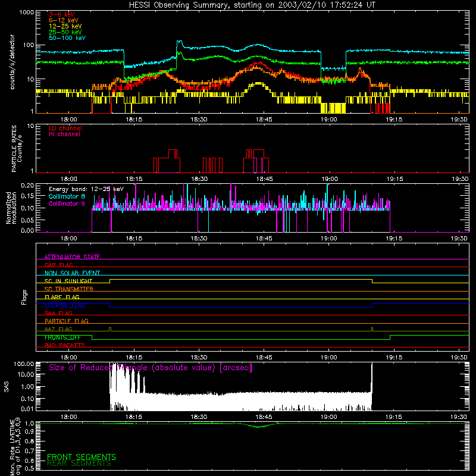Click the counts/s/detector axis label
This screenshot has width=476, height=476.
click(x=12, y=62)
